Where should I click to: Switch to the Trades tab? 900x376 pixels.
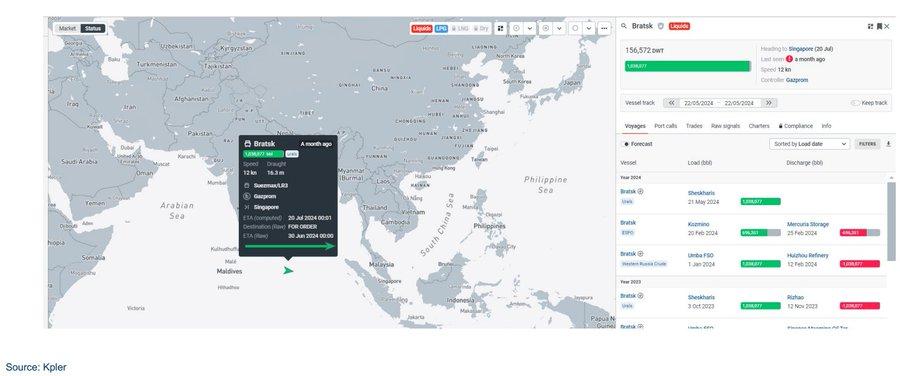click(x=695, y=126)
